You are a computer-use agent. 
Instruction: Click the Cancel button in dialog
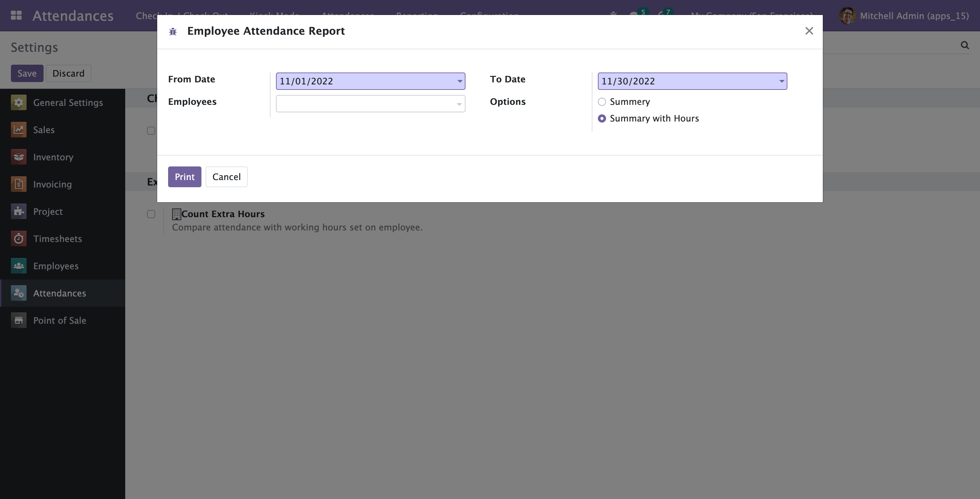coord(226,177)
